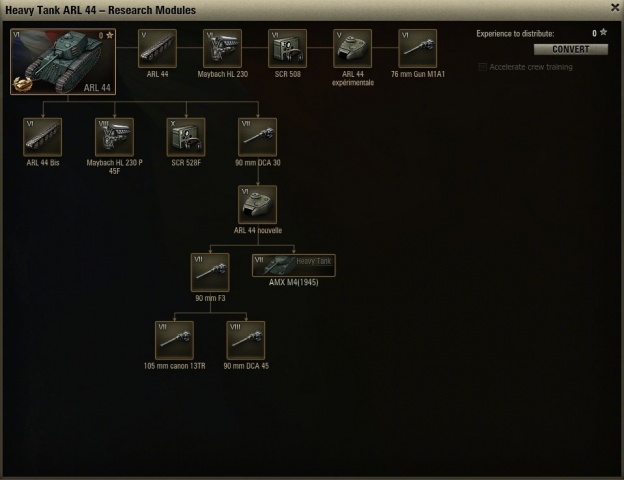Click the "Maybach HL 230" label
624x480 pixels.
pyautogui.click(x=222, y=74)
